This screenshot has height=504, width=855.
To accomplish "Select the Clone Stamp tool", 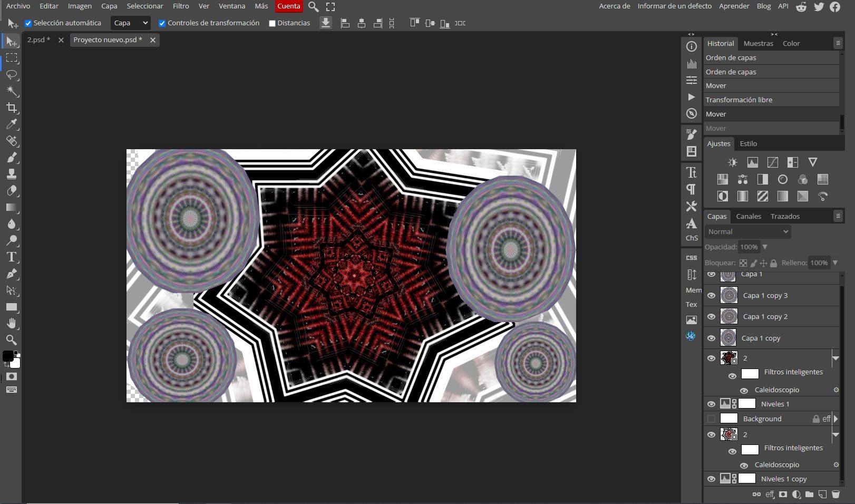I will (12, 174).
